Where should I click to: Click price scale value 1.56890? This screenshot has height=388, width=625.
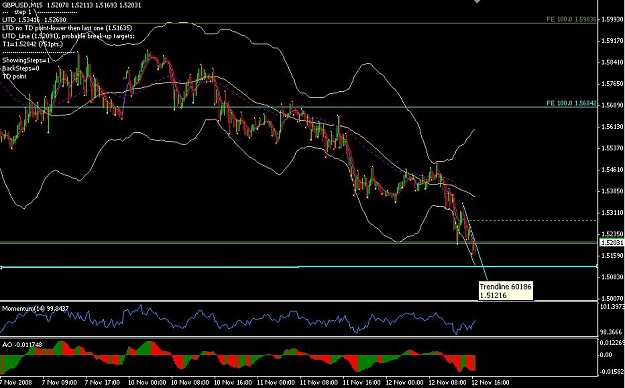613,105
